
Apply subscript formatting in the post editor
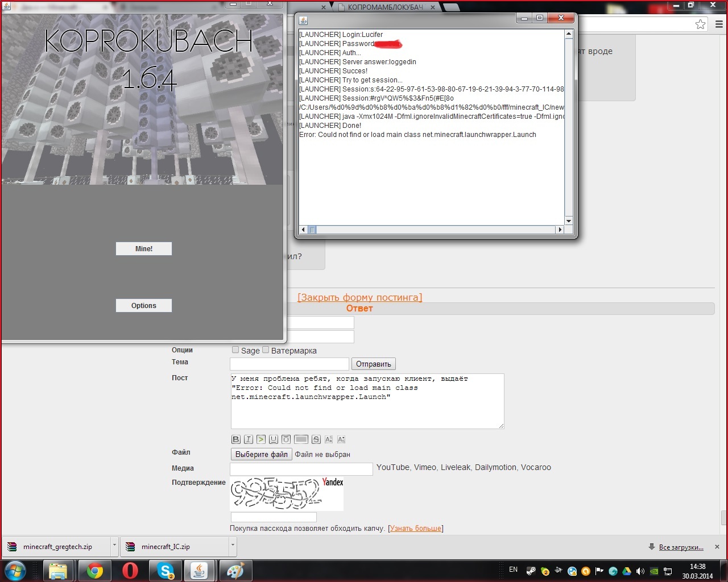[341, 439]
